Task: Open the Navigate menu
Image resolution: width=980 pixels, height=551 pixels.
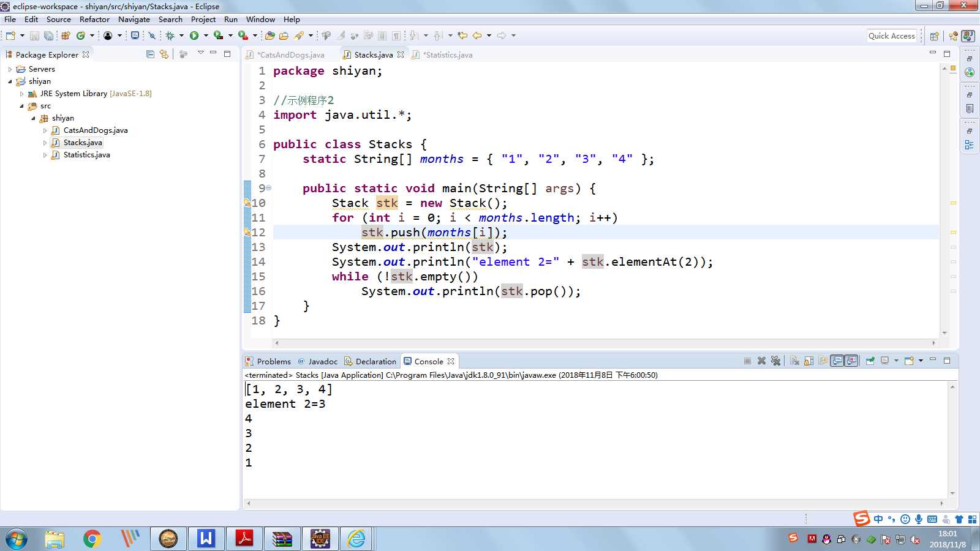Action: pyautogui.click(x=134, y=19)
